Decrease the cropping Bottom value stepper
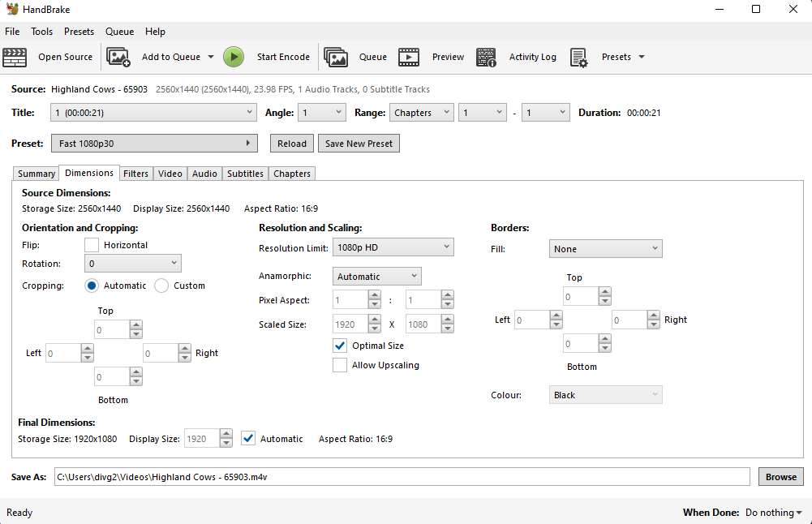 pyautogui.click(x=136, y=381)
